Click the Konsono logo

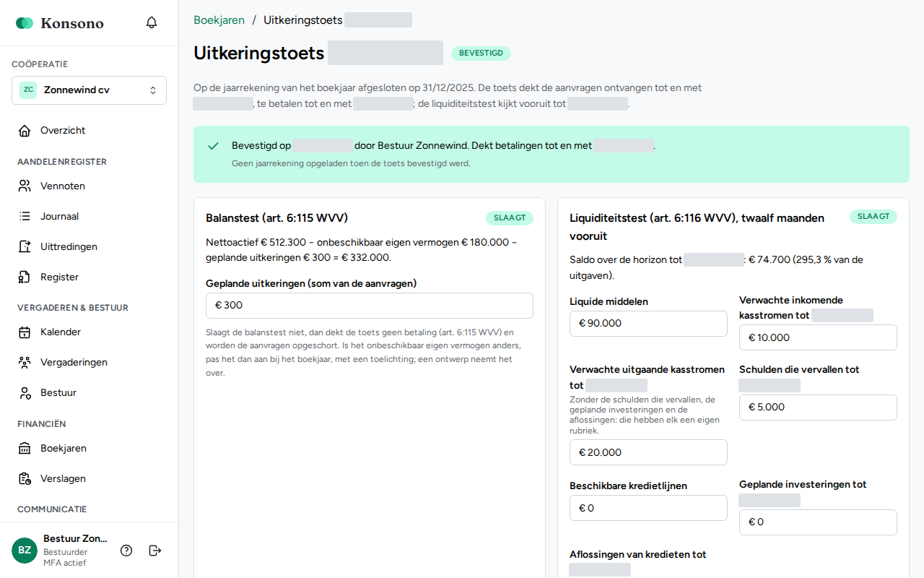click(x=60, y=23)
